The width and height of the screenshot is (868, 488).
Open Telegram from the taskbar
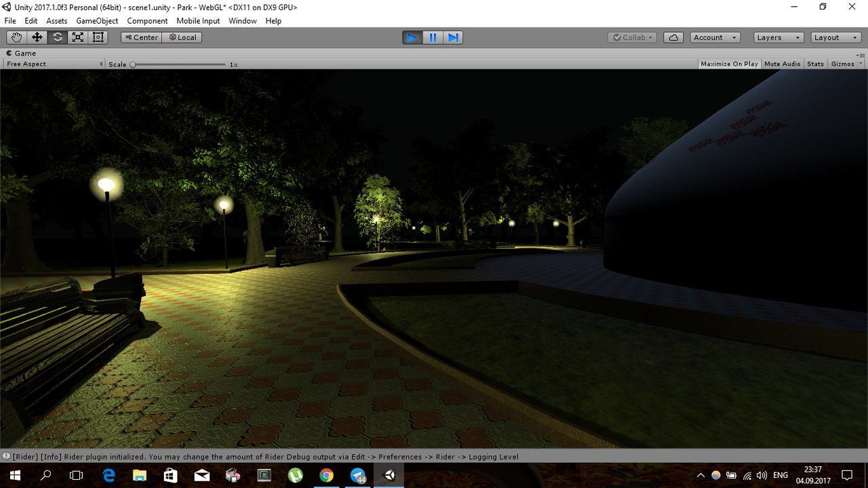[x=358, y=475]
